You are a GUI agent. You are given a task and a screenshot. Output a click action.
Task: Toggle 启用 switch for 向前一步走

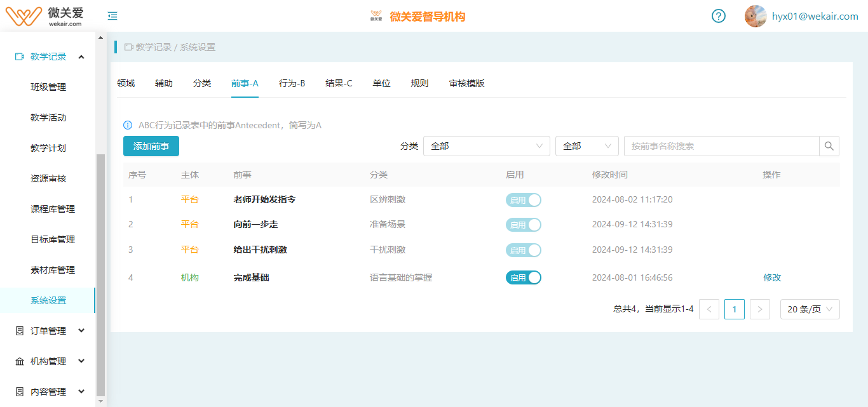pyautogui.click(x=523, y=225)
